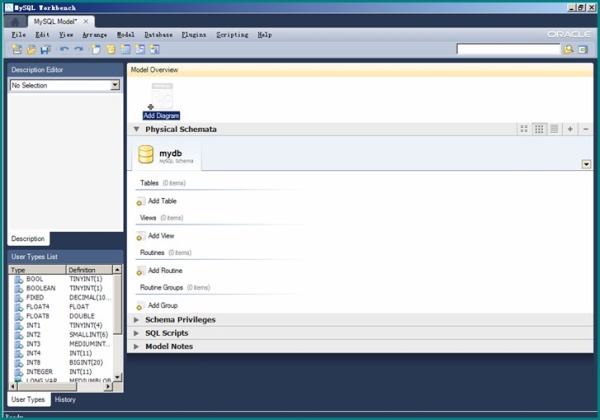Select the FLOAT4 type row
This screenshot has height=420, width=600.
61,307
